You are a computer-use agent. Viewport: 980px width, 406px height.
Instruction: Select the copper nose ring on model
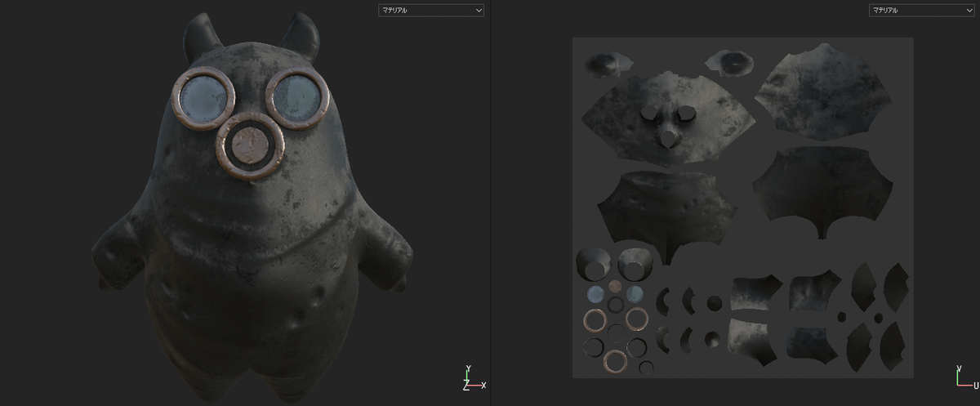tap(250, 147)
